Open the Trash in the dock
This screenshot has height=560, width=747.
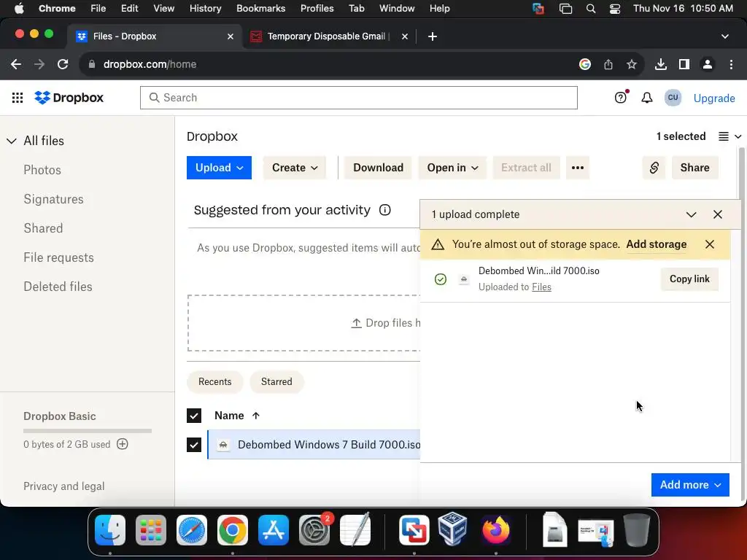click(x=637, y=530)
